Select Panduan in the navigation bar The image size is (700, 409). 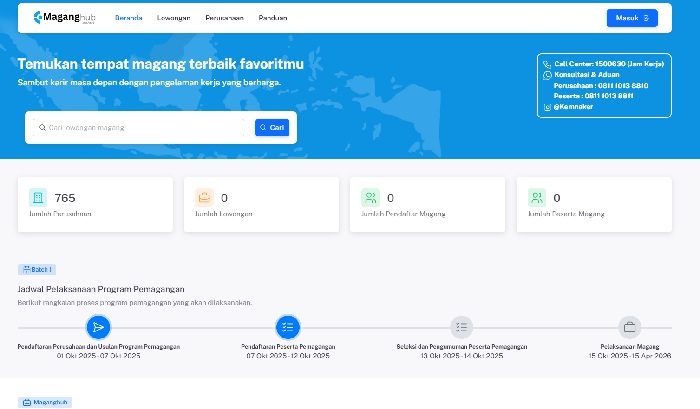(273, 18)
